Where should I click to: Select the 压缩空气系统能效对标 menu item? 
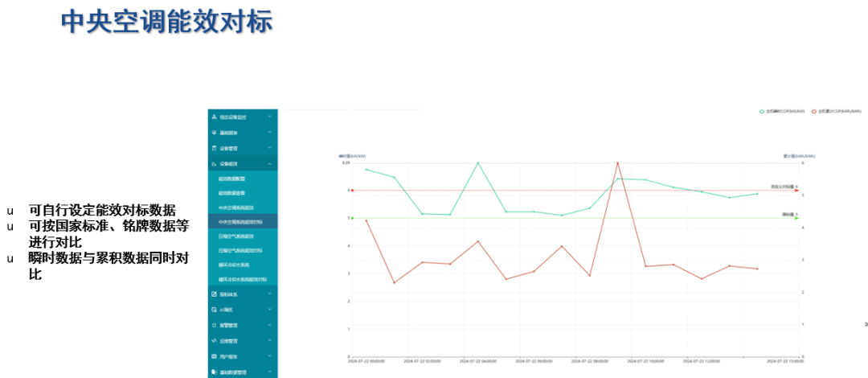click(240, 251)
